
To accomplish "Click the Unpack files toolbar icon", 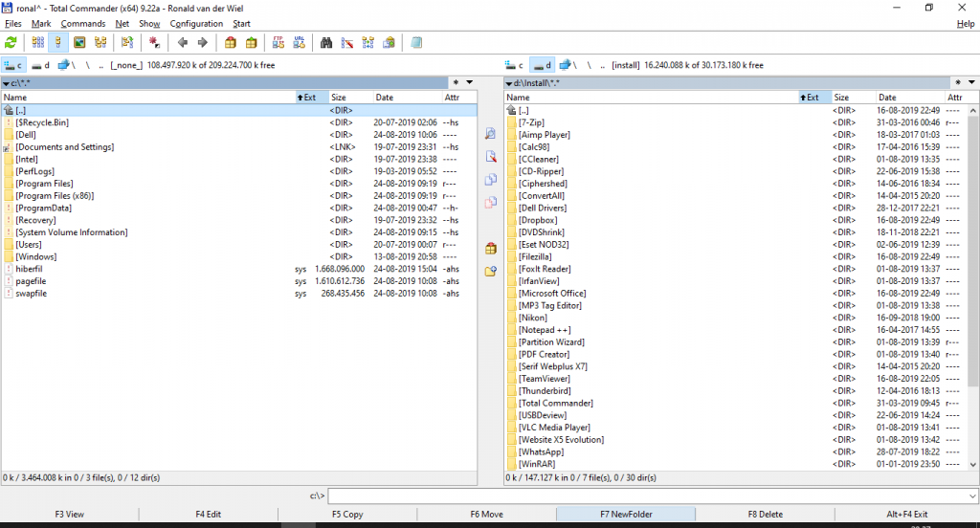I will [252, 42].
